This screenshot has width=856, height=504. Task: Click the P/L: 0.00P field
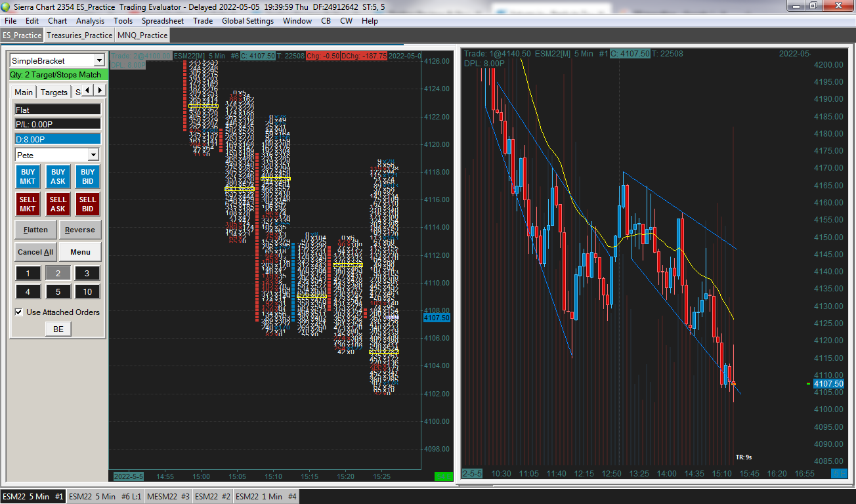(x=58, y=124)
